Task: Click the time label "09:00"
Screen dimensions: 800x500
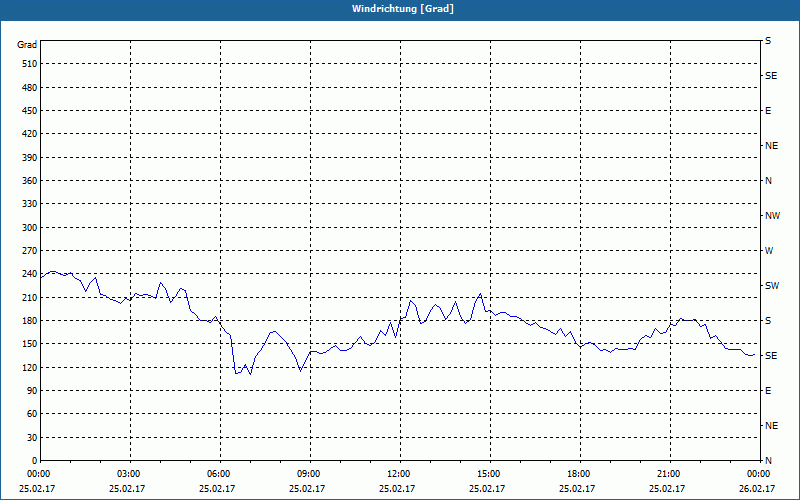Action: point(309,474)
